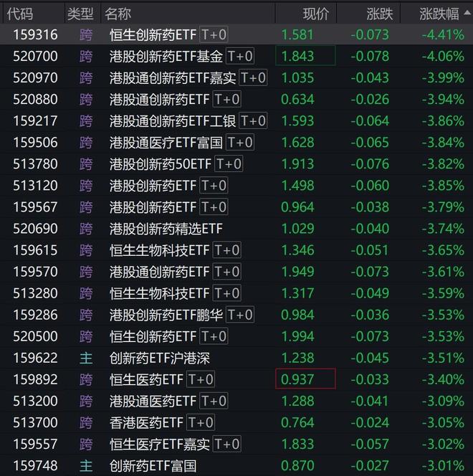473x476 pixels.
Task: Click the 跨 type badge for 513700
Action: [x=86, y=422]
